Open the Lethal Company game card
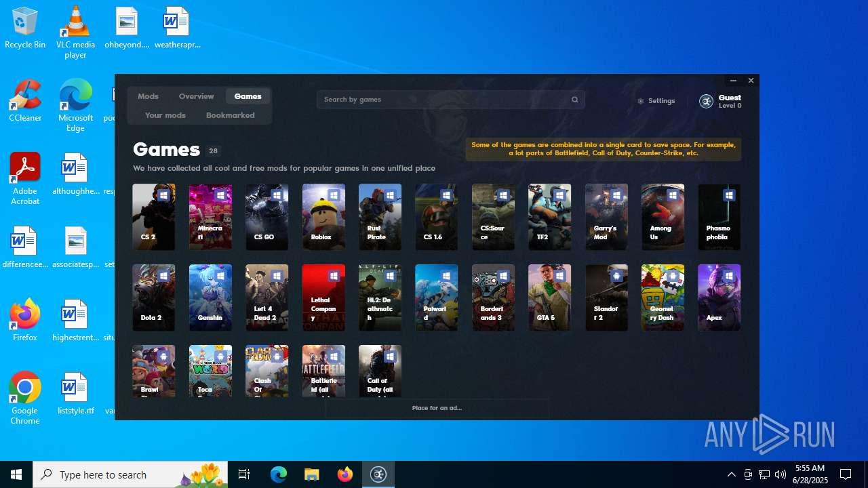This screenshot has height=488, width=868. coord(323,298)
